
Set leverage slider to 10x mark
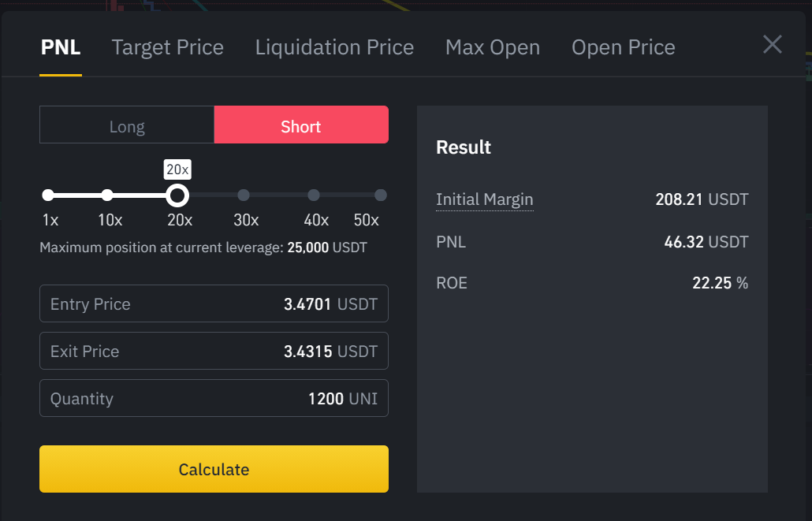click(107, 195)
